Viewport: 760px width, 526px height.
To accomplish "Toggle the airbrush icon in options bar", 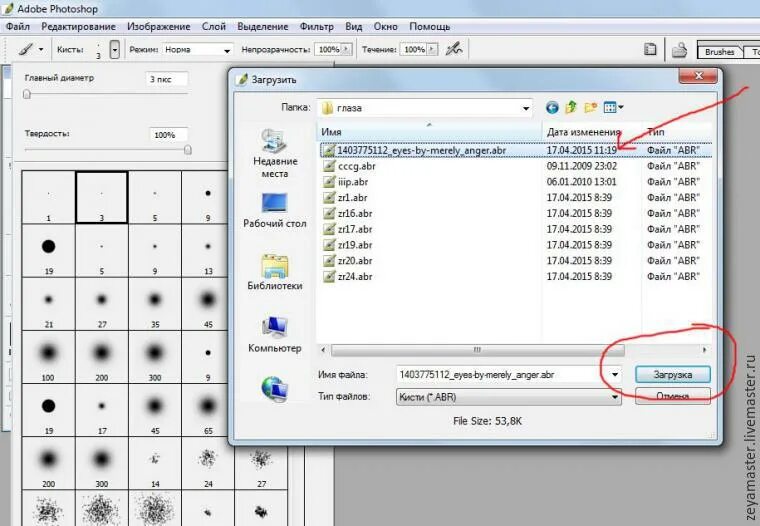I will click(x=454, y=49).
